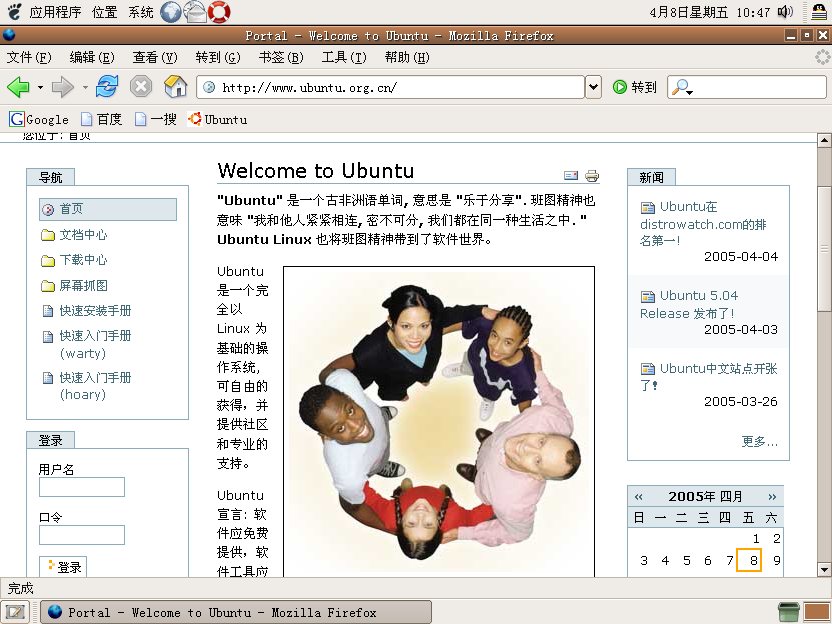
Task: Click the address bar URL field
Action: [x=391, y=87]
